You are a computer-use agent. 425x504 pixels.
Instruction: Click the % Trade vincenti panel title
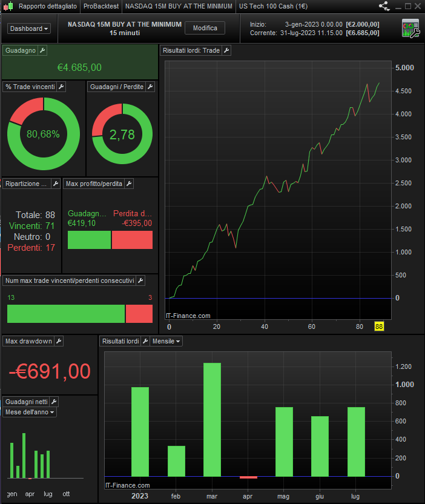(x=30, y=87)
